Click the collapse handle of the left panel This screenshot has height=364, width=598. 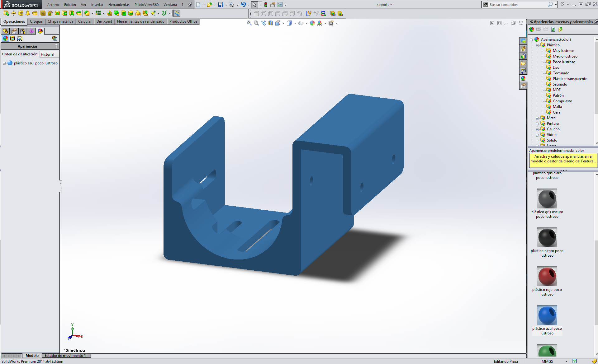[61, 186]
